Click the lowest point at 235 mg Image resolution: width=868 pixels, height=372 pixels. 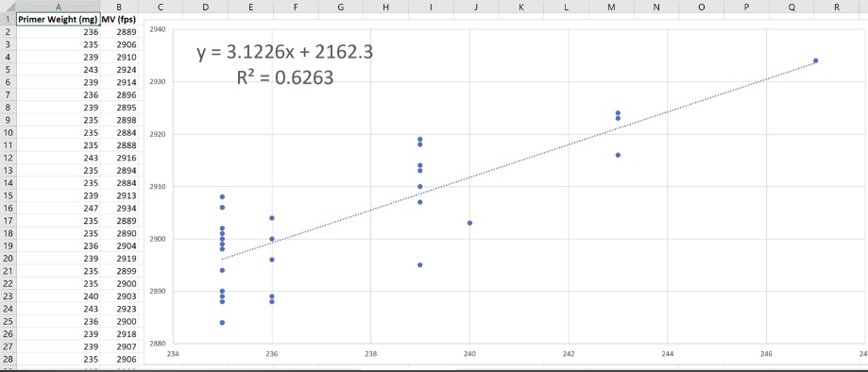[x=222, y=322]
